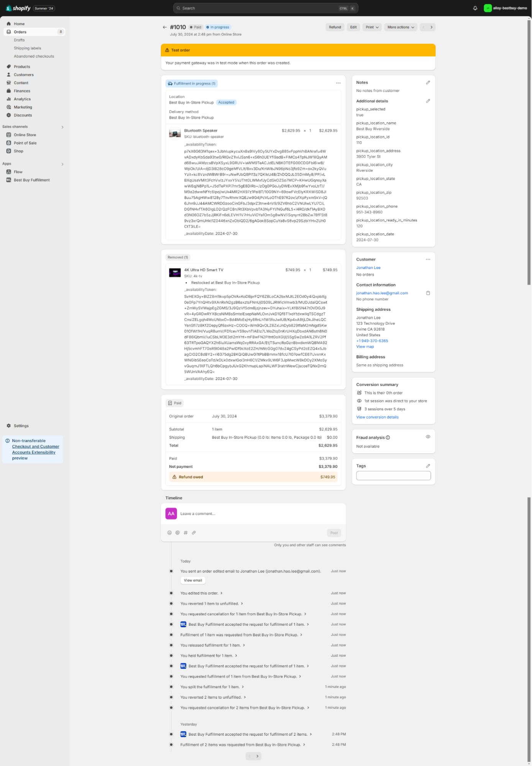The image size is (532, 766).
Task: Open the fulfillment card three-dot menu
Action: click(x=338, y=83)
